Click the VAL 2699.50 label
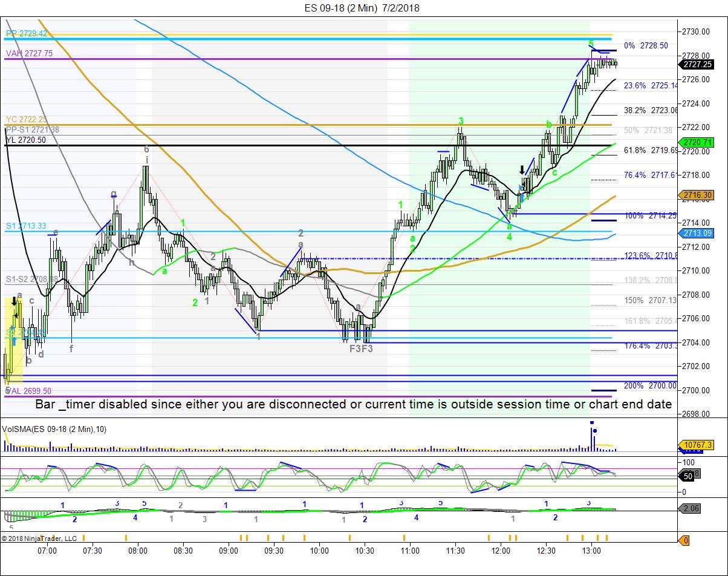The height and width of the screenshot is (576, 728). point(29,391)
